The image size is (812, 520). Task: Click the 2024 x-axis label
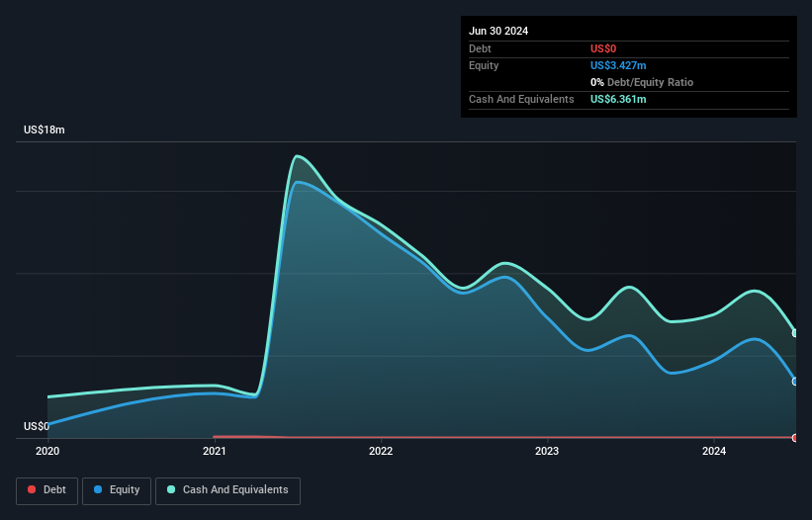[714, 451]
